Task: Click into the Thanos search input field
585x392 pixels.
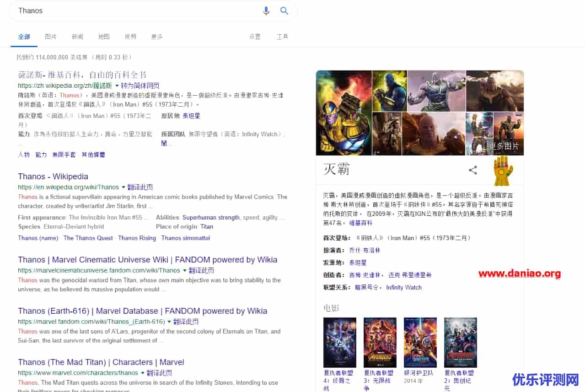Action: pyautogui.click(x=137, y=11)
